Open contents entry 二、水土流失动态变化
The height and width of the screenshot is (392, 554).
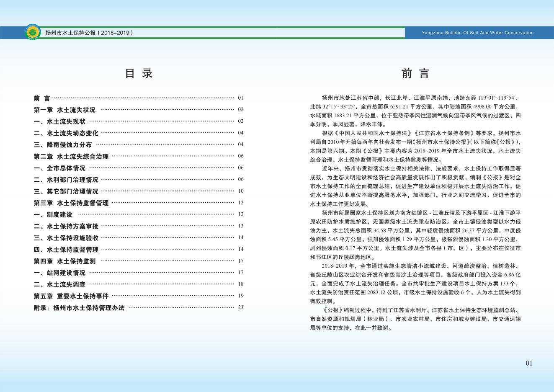[x=138, y=133]
